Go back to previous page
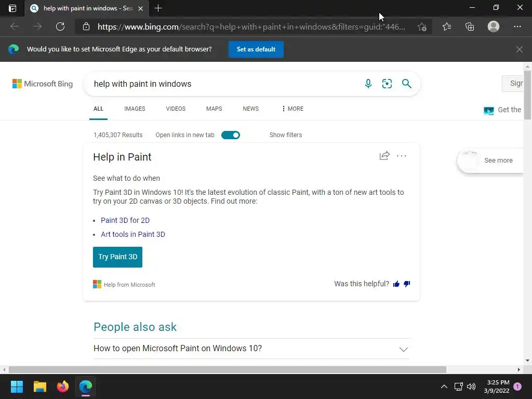 point(14,26)
